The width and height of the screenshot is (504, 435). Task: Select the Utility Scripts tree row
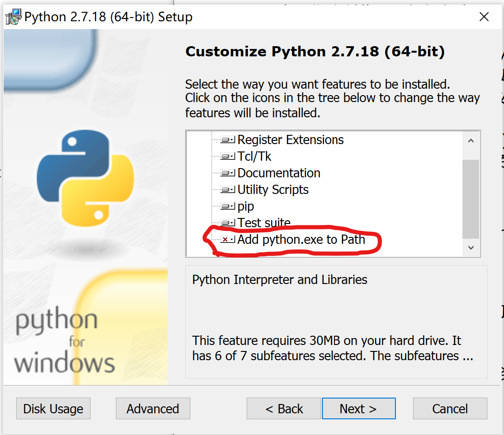click(273, 189)
